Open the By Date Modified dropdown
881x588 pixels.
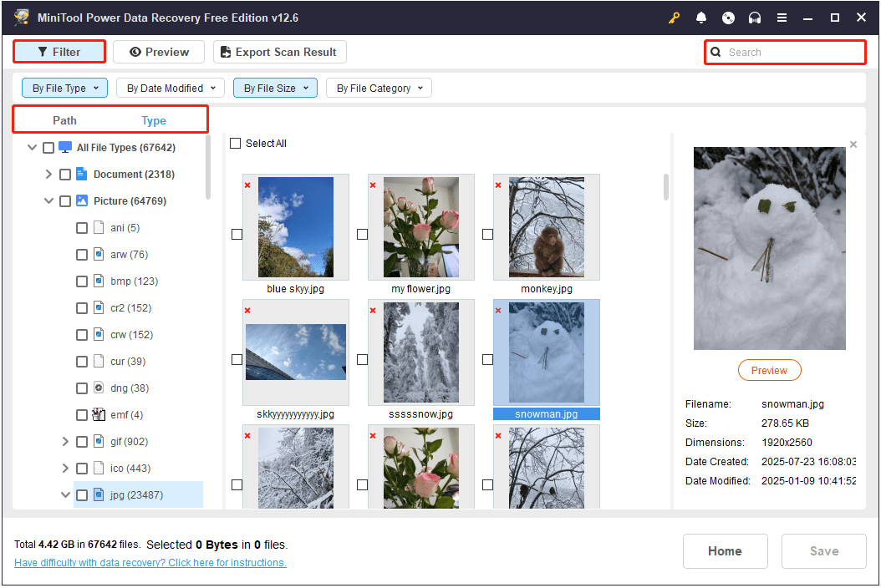tap(170, 88)
